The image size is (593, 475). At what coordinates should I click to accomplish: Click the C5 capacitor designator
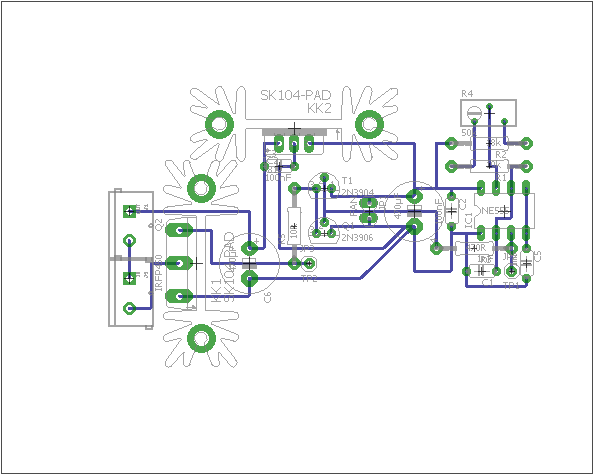point(537,256)
